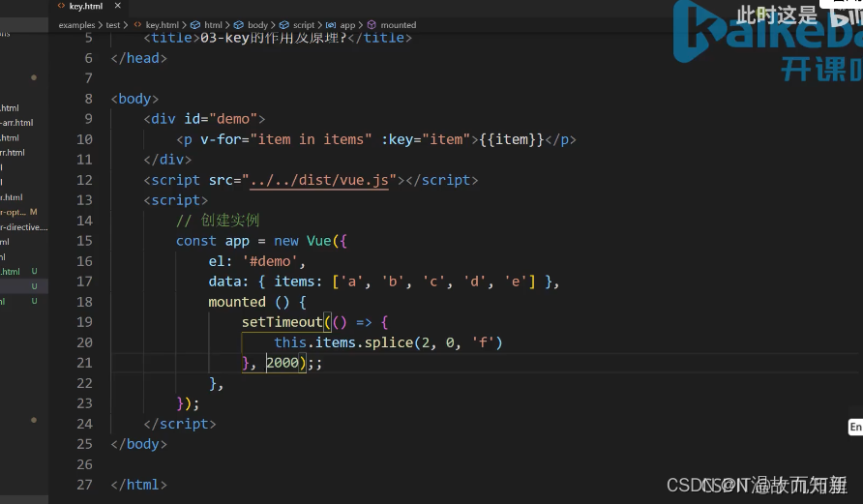
Task: Click line number 21 in gutter
Action: coord(84,363)
